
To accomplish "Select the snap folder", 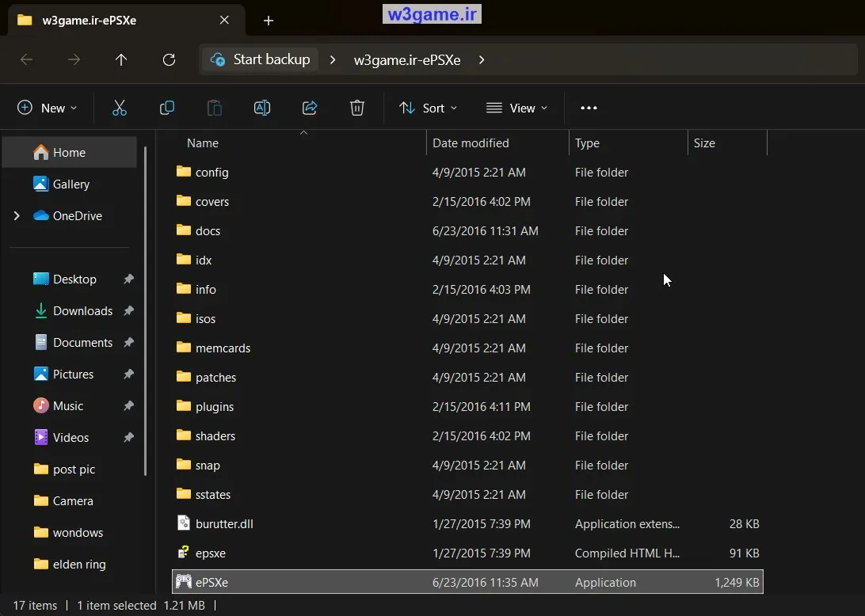I will coord(468,465).
